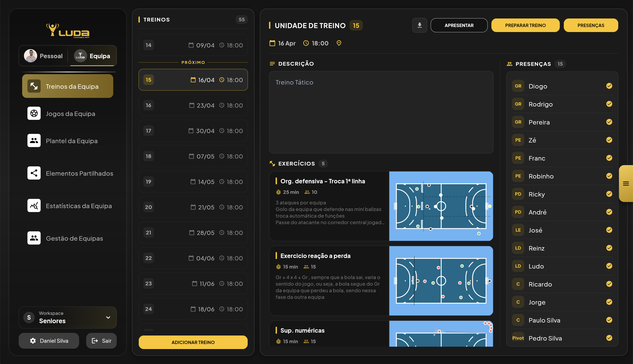Collapse the Presenças list via its counter
The height and width of the screenshot is (364, 633).
click(561, 64)
